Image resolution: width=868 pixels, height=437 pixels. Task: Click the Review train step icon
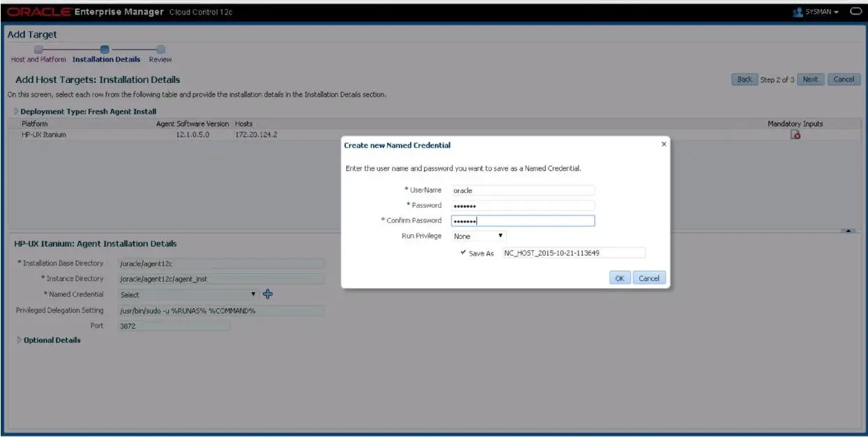[x=160, y=49]
